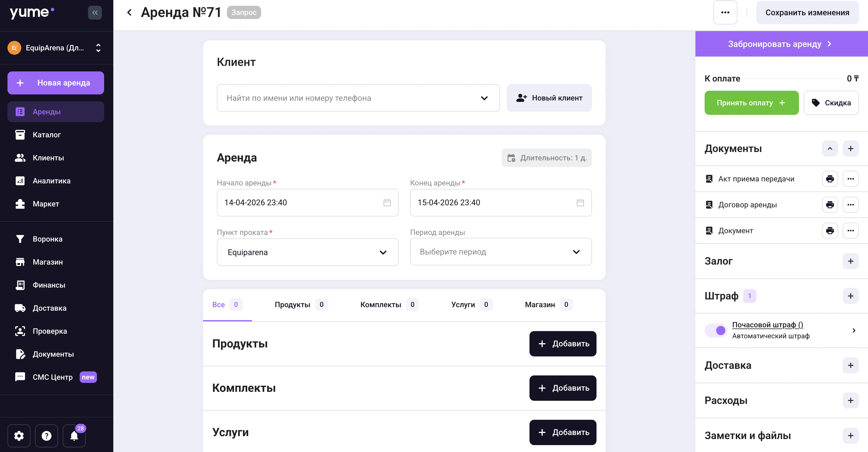868x452 pixels.
Task: Click calendar icon in Начало аренды field
Action: coord(387,203)
